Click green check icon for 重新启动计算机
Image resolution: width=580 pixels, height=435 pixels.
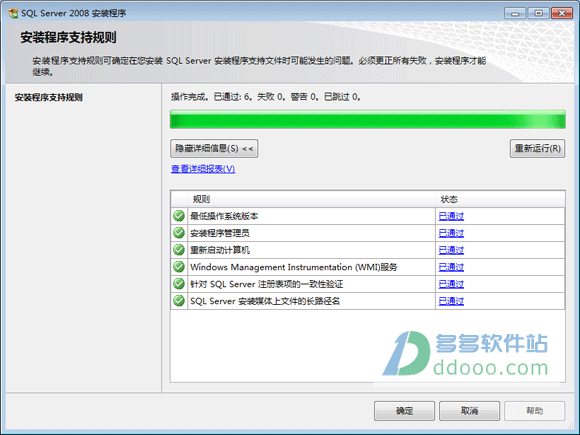pyautogui.click(x=179, y=250)
